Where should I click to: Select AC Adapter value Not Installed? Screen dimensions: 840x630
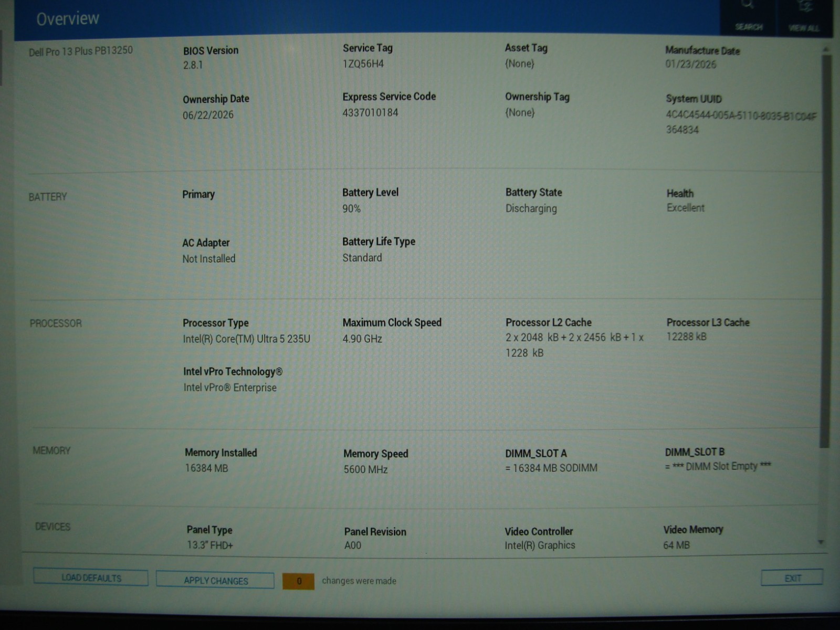click(208, 258)
